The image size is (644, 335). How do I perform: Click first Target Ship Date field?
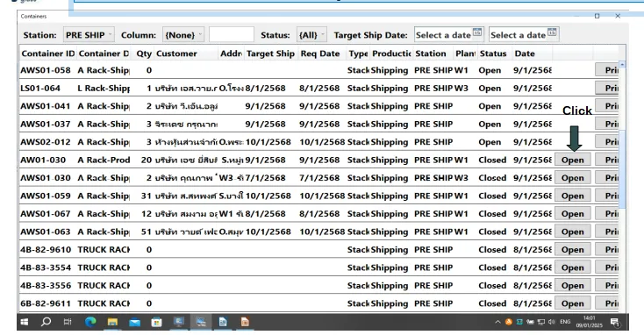point(449,35)
